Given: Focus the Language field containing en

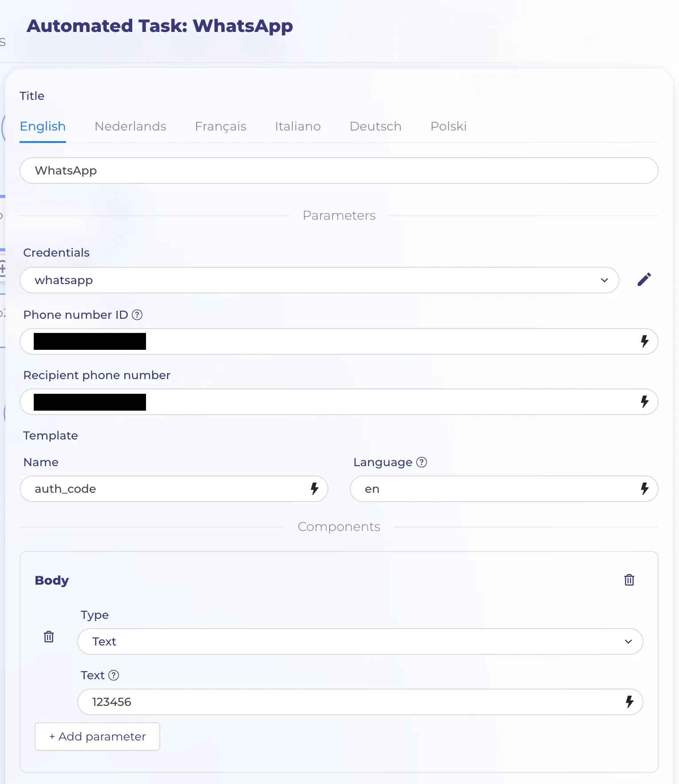Looking at the screenshot, I should (x=504, y=489).
